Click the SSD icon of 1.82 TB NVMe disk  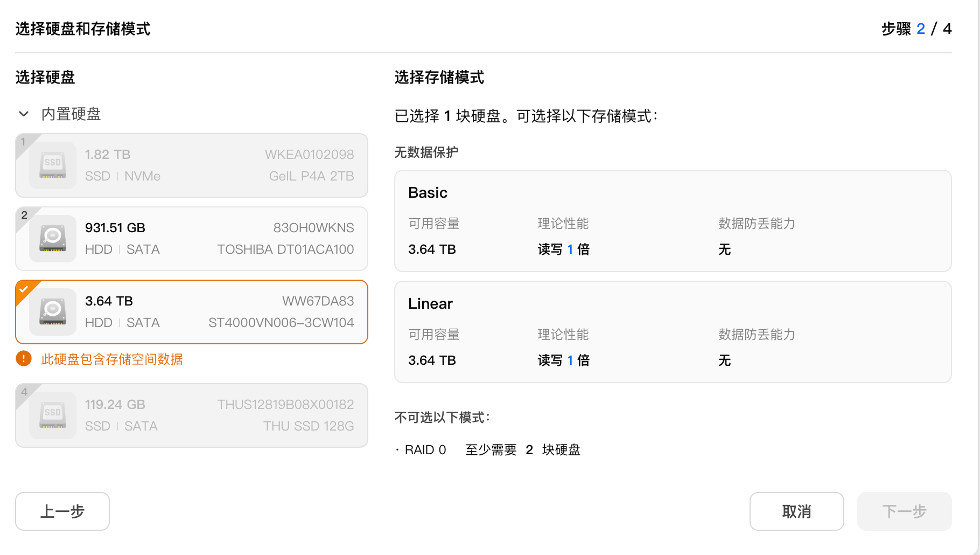[x=53, y=165]
